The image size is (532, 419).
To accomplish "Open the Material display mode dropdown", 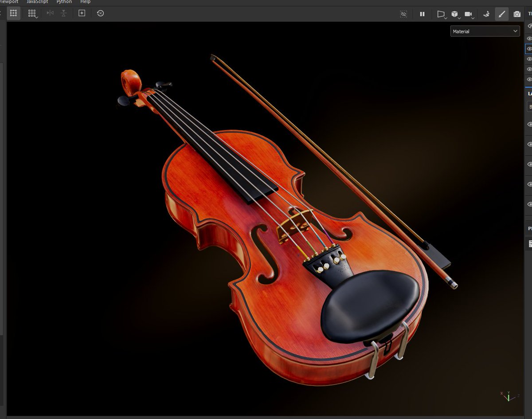I will coord(485,31).
